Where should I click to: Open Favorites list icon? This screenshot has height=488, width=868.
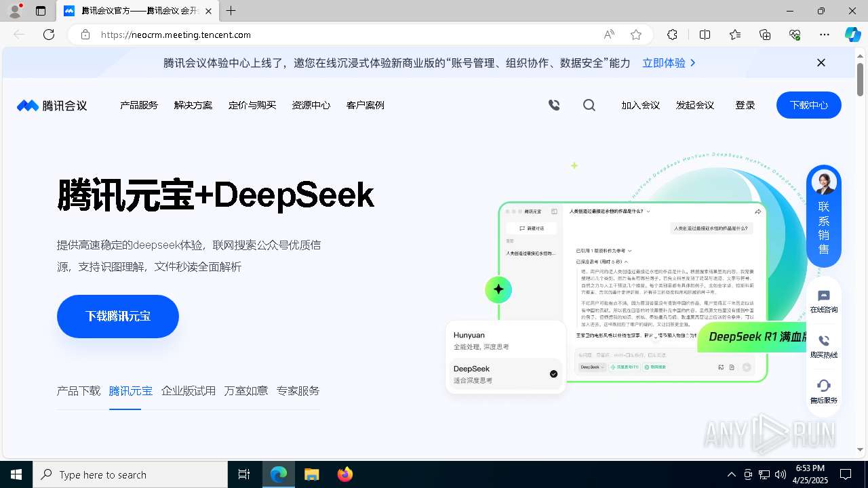click(x=735, y=35)
